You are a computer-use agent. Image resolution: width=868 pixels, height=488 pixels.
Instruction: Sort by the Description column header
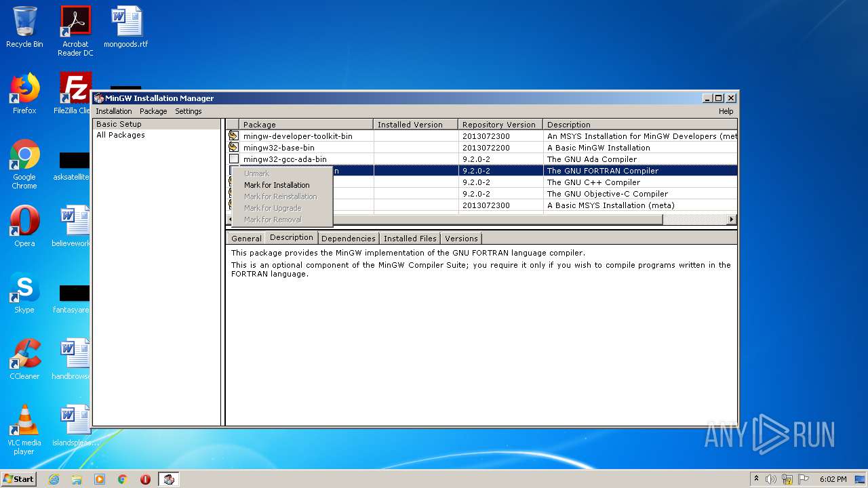tap(640, 125)
